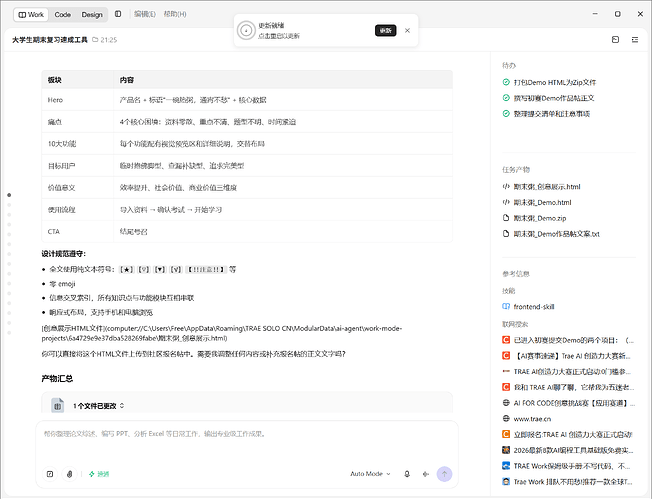Open the preview panel icon at top right
Viewport: 652px width, 499px height.
(x=615, y=40)
